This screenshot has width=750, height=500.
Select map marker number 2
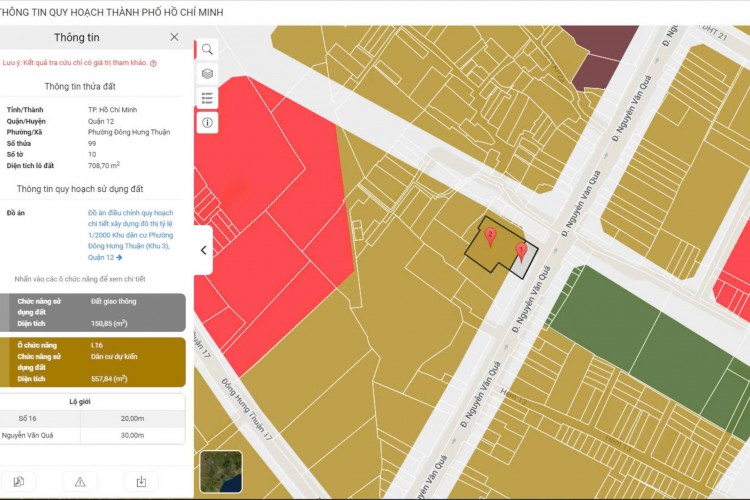pos(490,237)
